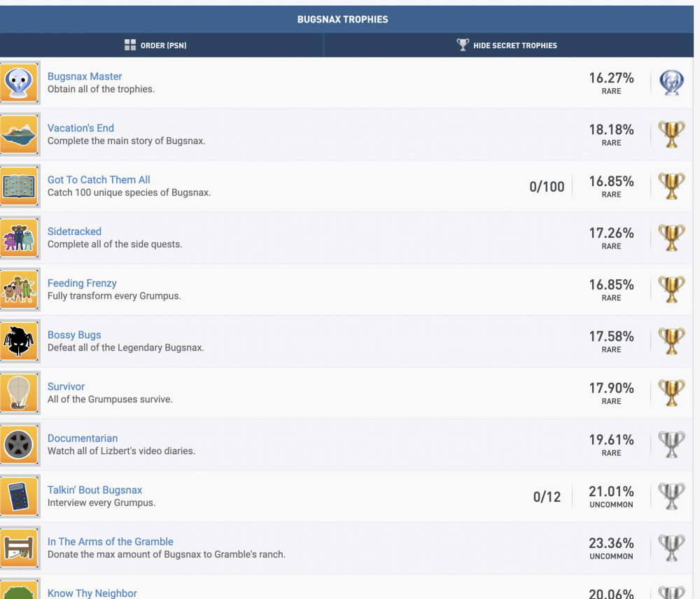This screenshot has width=700, height=599.
Task: Click the Documentarian film reel icon
Action: click(x=19, y=445)
